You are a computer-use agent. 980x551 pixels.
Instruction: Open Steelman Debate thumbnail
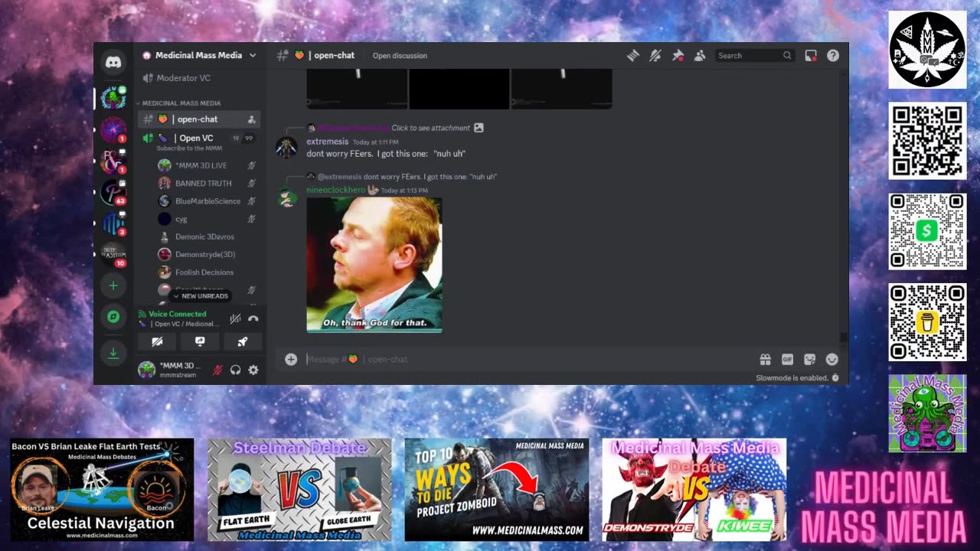click(x=299, y=490)
